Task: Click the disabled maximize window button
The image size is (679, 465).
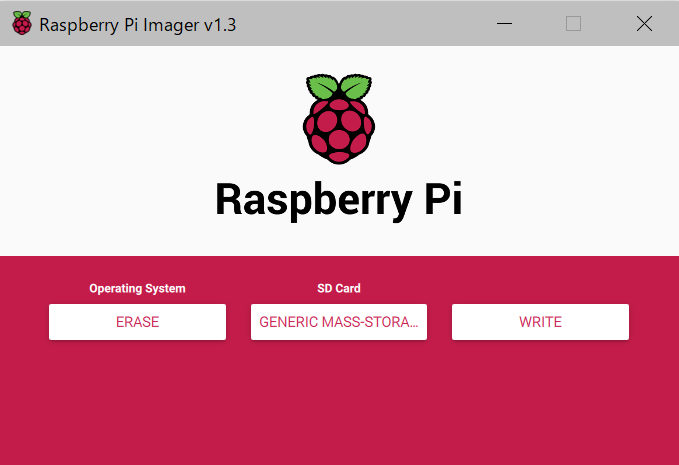Action: (x=573, y=23)
